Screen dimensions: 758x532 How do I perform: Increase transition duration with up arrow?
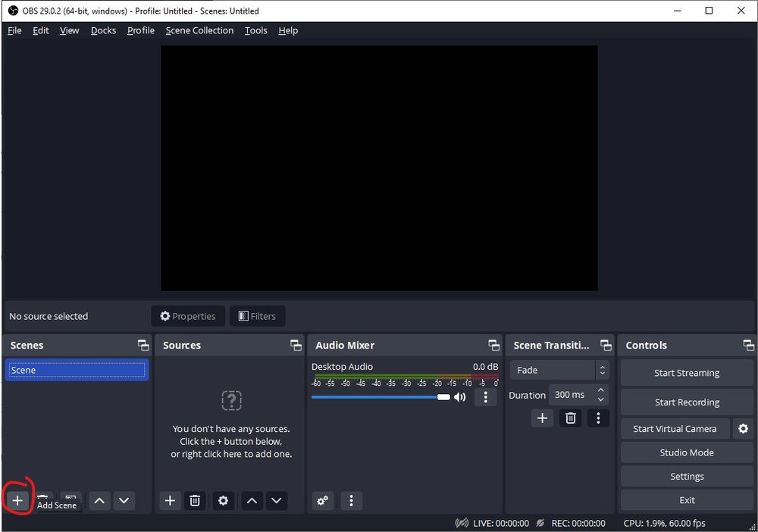tap(600, 390)
